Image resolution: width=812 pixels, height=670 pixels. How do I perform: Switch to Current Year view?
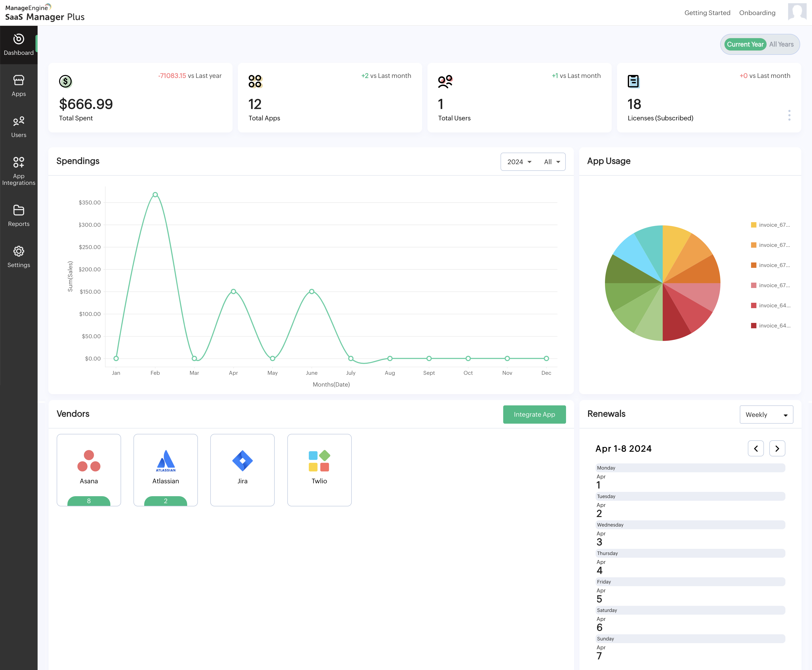tap(745, 44)
